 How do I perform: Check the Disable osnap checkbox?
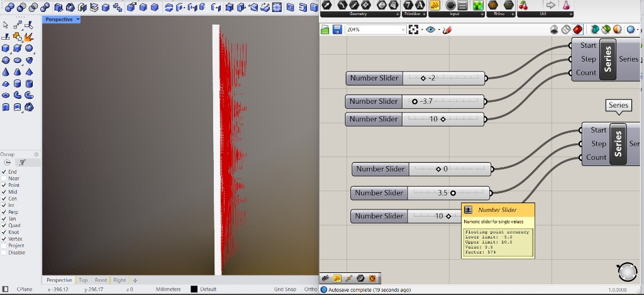tap(4, 253)
